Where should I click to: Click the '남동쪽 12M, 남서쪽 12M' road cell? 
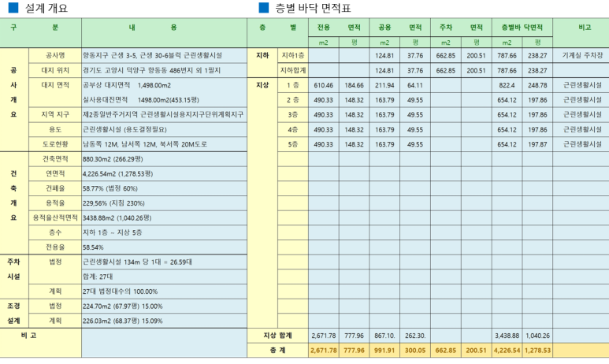pos(165,144)
